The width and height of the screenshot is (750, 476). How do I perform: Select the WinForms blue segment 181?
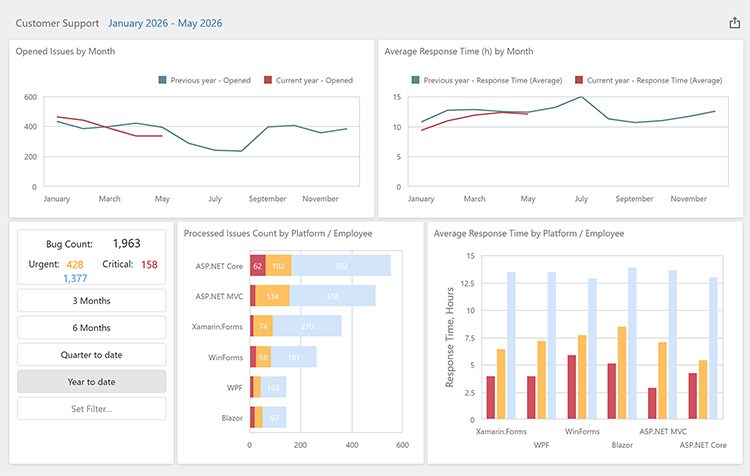(x=294, y=357)
